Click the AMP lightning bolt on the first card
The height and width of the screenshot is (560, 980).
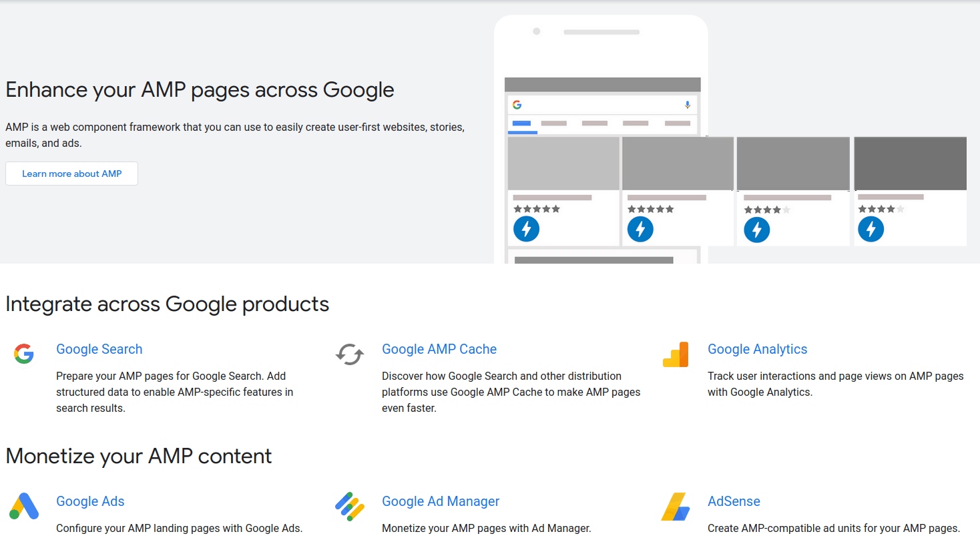point(526,229)
